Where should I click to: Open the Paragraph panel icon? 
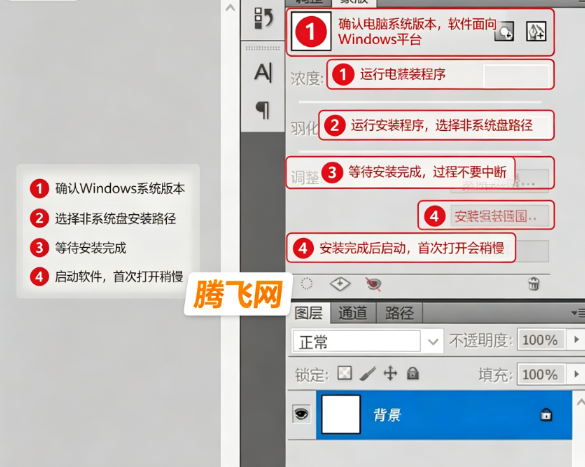[x=263, y=110]
